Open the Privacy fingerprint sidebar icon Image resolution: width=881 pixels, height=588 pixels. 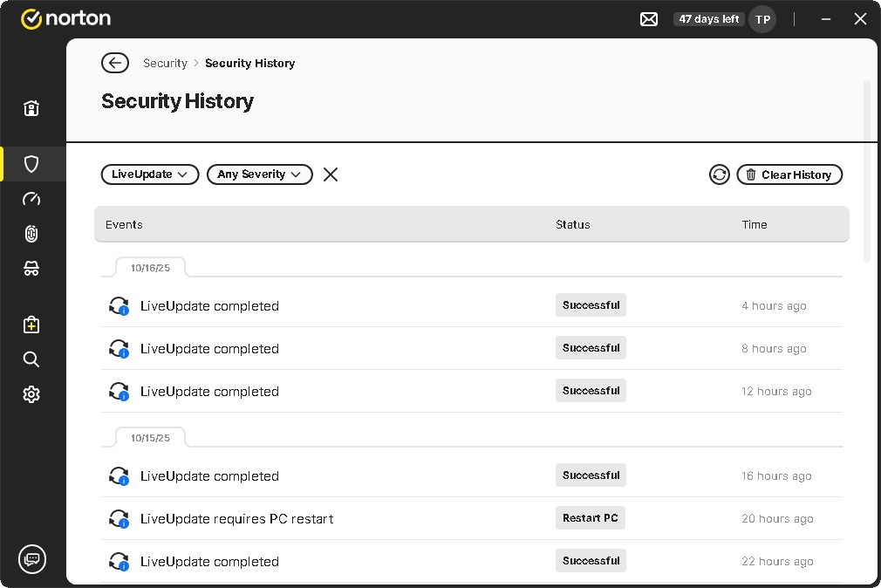(31, 234)
